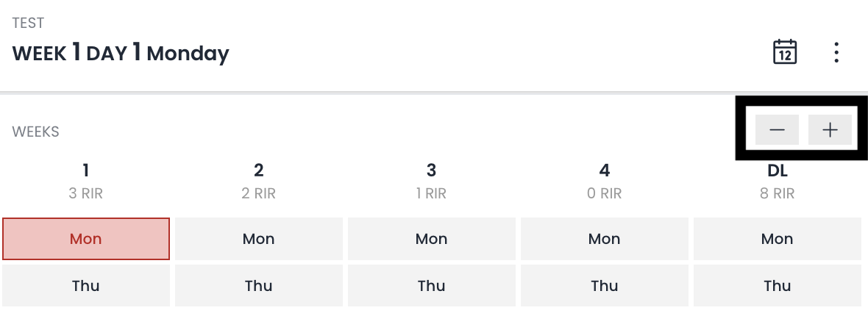
Task: Select Thursday in week 2
Action: coord(259,286)
